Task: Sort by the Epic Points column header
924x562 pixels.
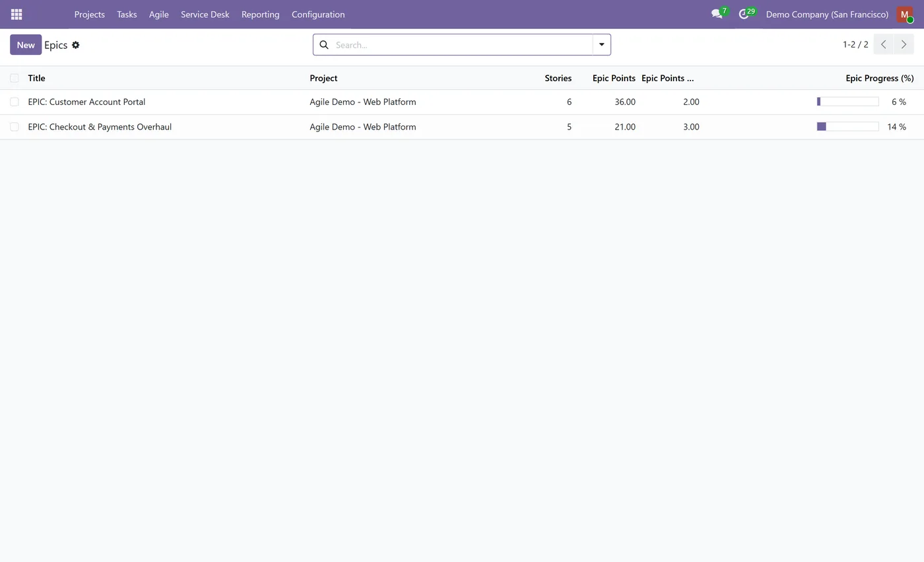Action: pos(614,78)
